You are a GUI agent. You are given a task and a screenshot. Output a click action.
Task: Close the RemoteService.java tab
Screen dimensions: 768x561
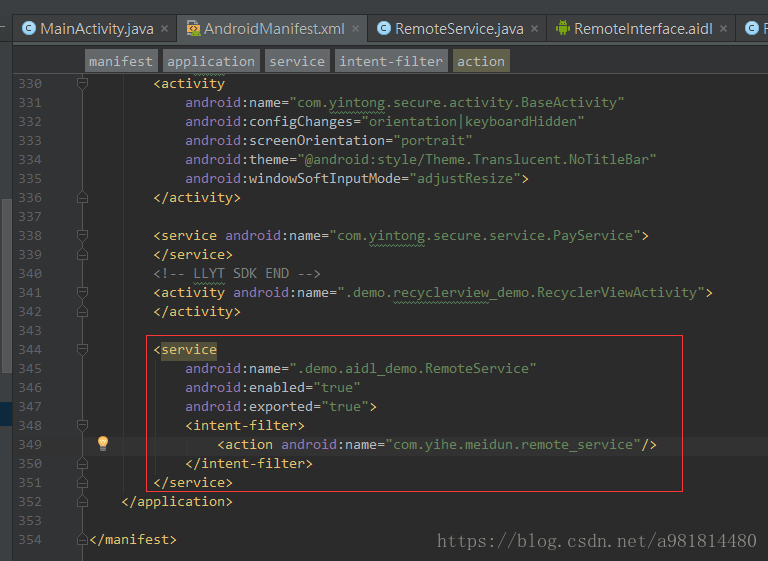[534, 29]
